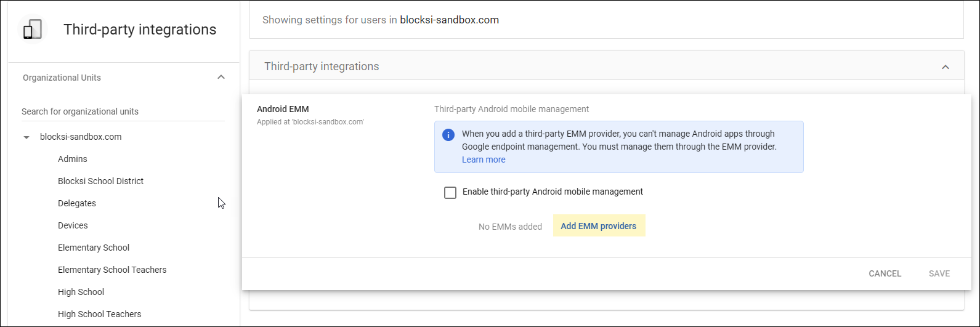Image resolution: width=980 pixels, height=327 pixels.
Task: Select High School Teachers unit
Action: pos(100,314)
